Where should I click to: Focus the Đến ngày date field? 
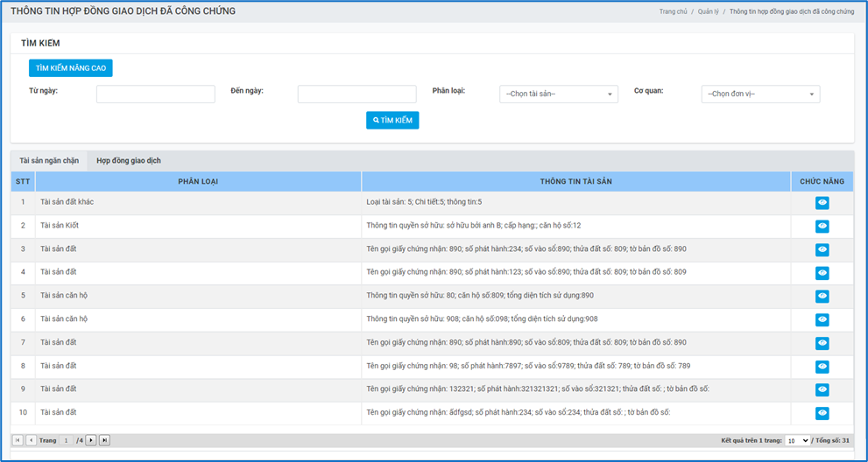click(x=356, y=94)
